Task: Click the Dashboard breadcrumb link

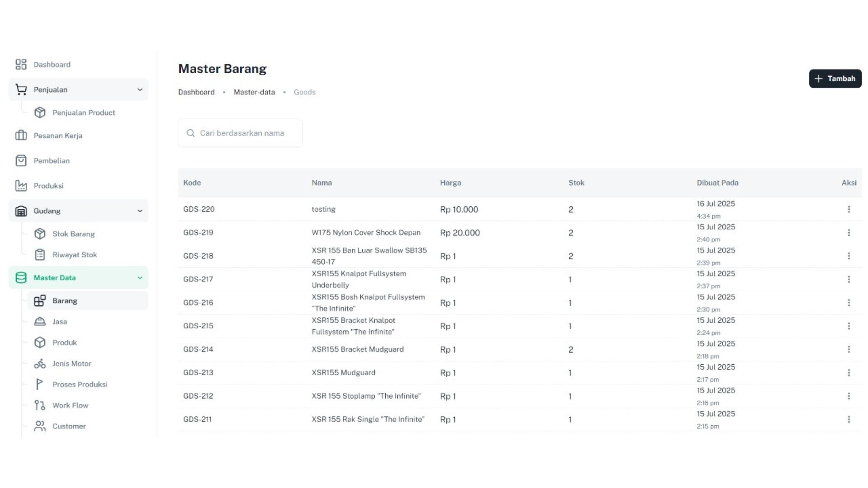Action: (196, 92)
